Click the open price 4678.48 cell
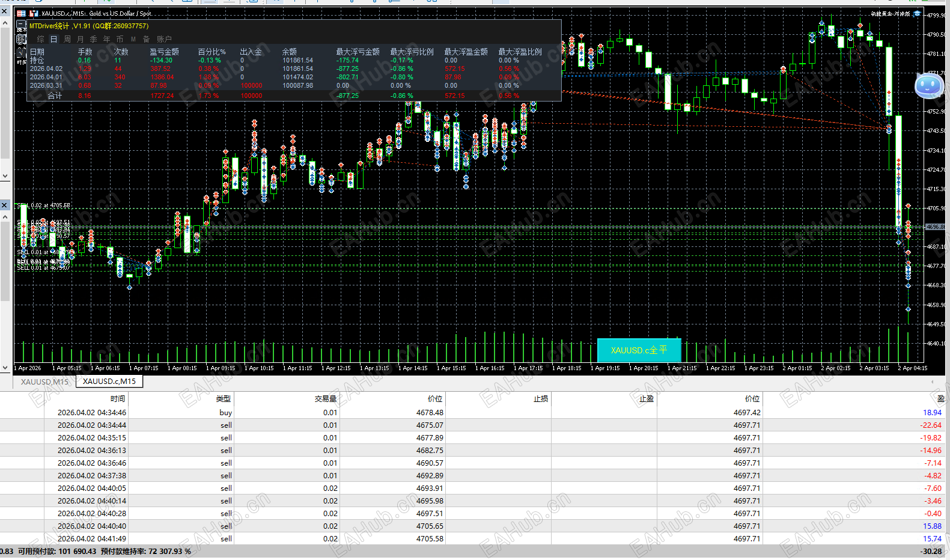This screenshot has width=950, height=560. 430,413
